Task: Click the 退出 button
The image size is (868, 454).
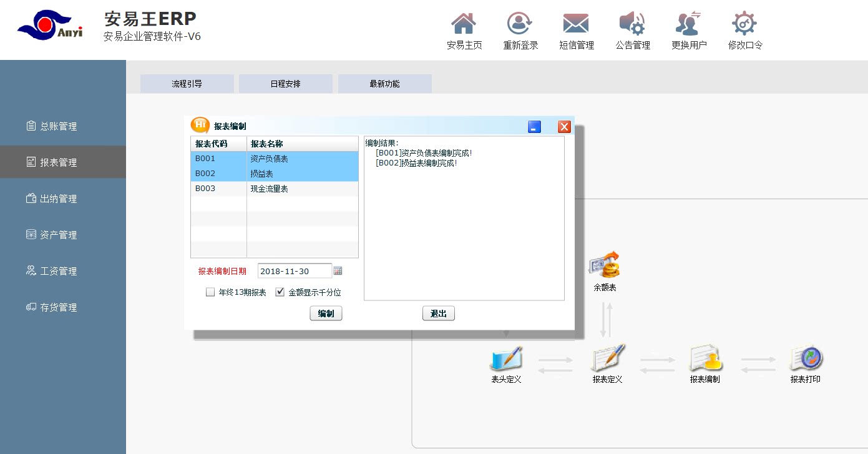Action: 439,313
